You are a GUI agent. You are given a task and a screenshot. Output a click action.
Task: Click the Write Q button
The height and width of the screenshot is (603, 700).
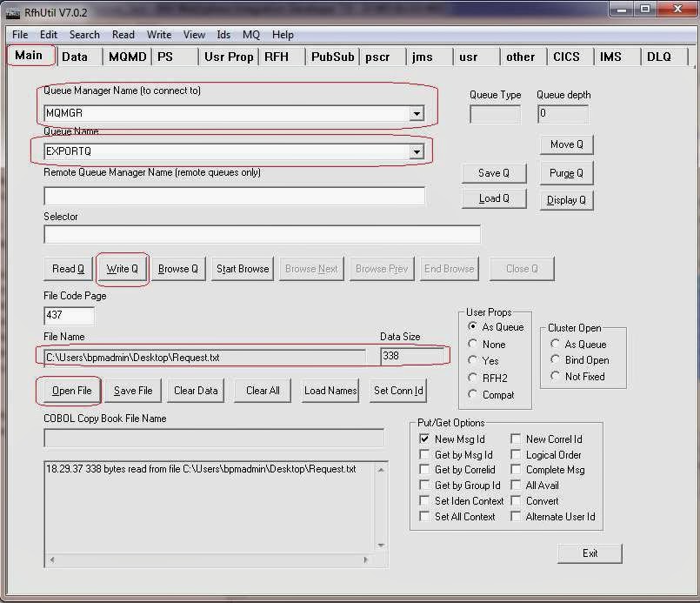[x=122, y=269]
